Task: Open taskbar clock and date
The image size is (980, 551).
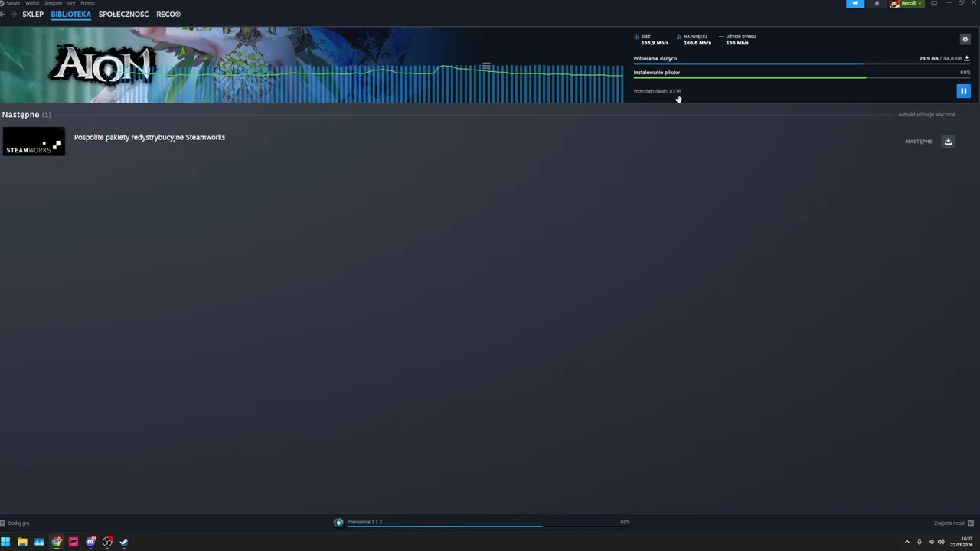Action: (962, 542)
